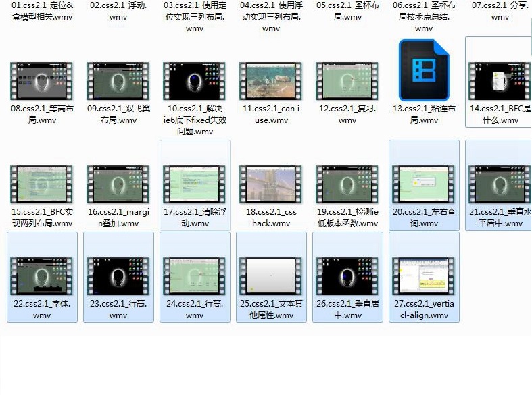Select the blue video icon for 13.css2.1_粘连布局.wmv

coord(424,70)
